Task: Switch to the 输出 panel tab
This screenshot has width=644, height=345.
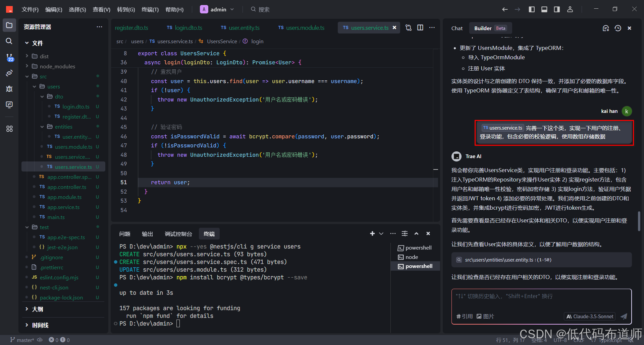Action: [x=147, y=234]
